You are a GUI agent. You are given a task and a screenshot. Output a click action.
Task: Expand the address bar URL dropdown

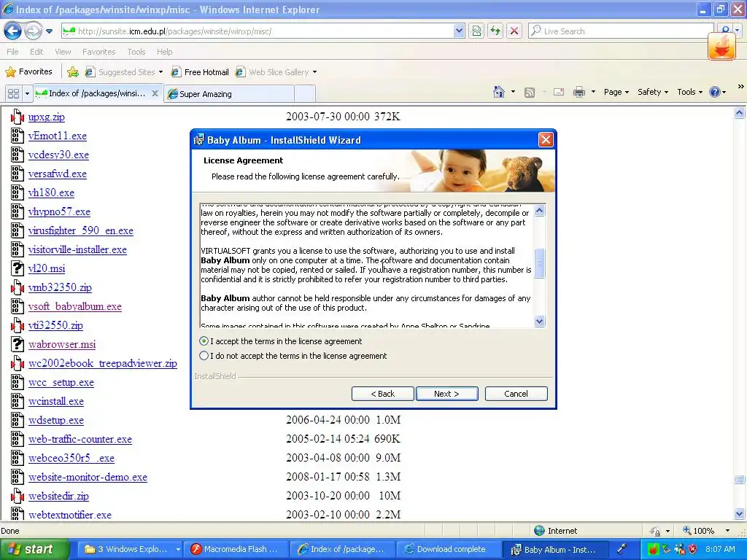coord(459,31)
